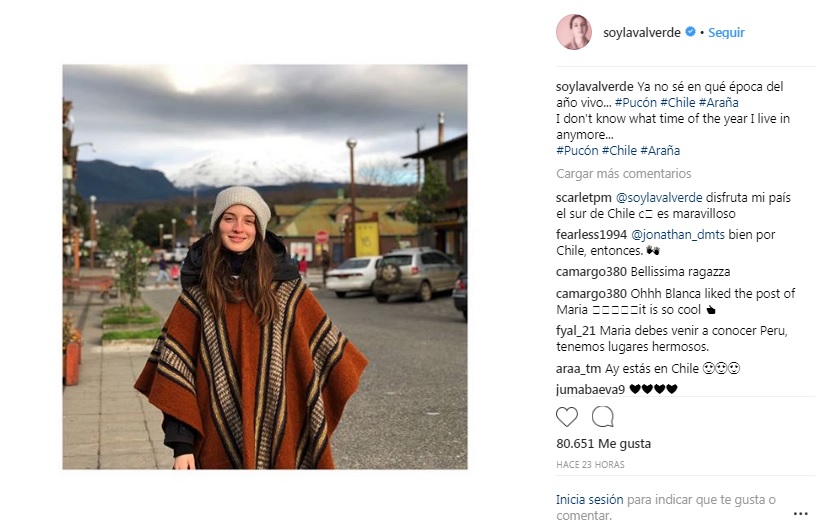Open the first #Chile hashtag in caption
816x527 pixels.
[x=678, y=102]
